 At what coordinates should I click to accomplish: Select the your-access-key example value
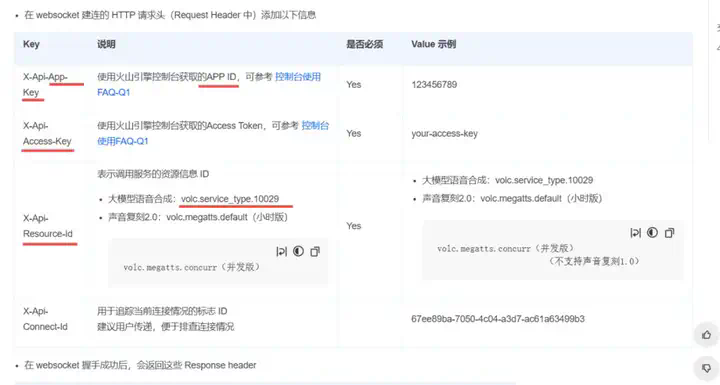[444, 134]
